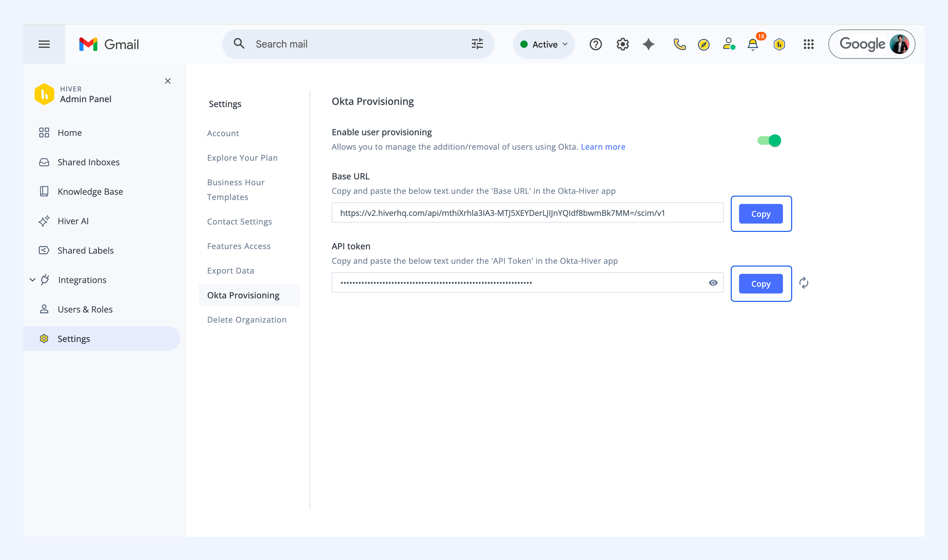The width and height of the screenshot is (948, 560).
Task: Select Settings in the sidebar
Action: [102, 339]
